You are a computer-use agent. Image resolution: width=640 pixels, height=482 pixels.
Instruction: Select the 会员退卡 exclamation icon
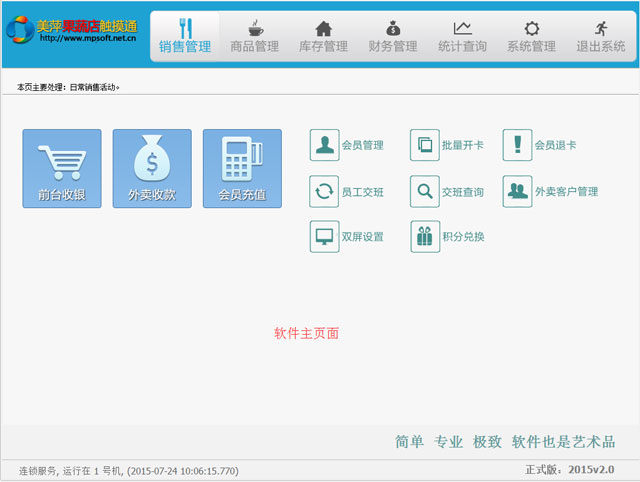pyautogui.click(x=517, y=145)
